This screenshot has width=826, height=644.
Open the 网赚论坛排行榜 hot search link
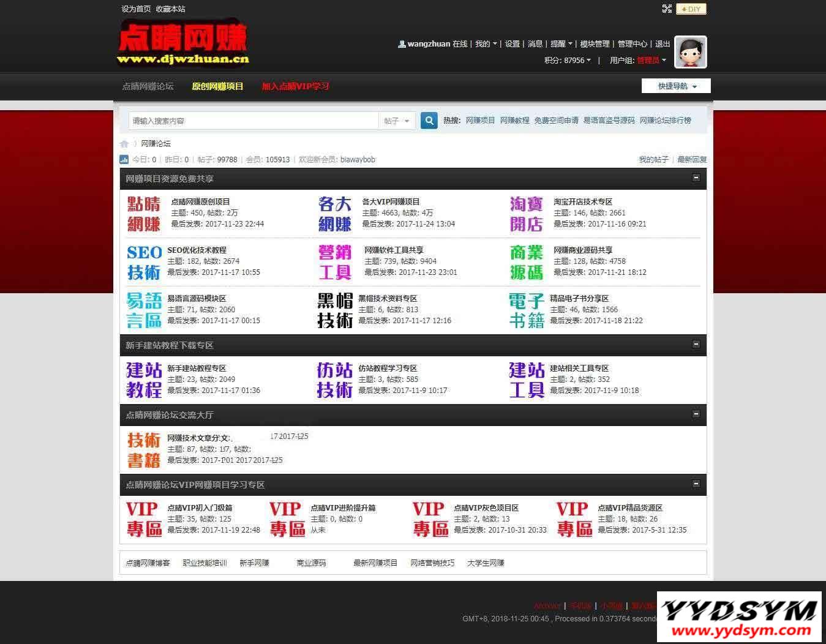[666, 121]
